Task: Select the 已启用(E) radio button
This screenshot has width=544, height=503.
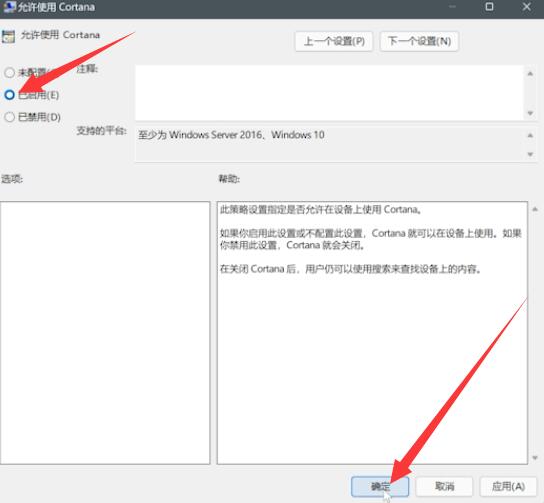Action: [10, 95]
